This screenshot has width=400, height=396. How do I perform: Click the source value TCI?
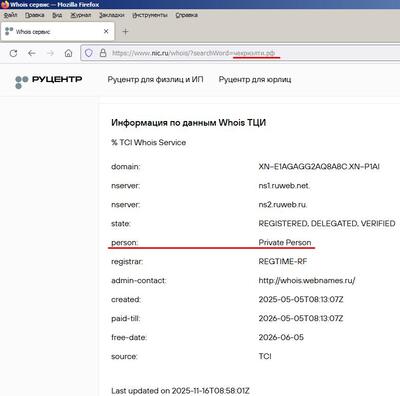[x=265, y=356]
